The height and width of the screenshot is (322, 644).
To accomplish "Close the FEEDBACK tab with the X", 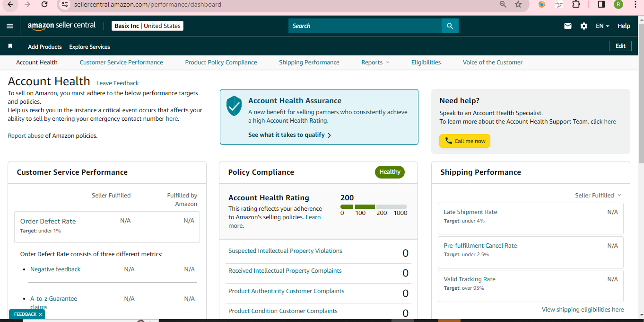I will tap(41, 314).
